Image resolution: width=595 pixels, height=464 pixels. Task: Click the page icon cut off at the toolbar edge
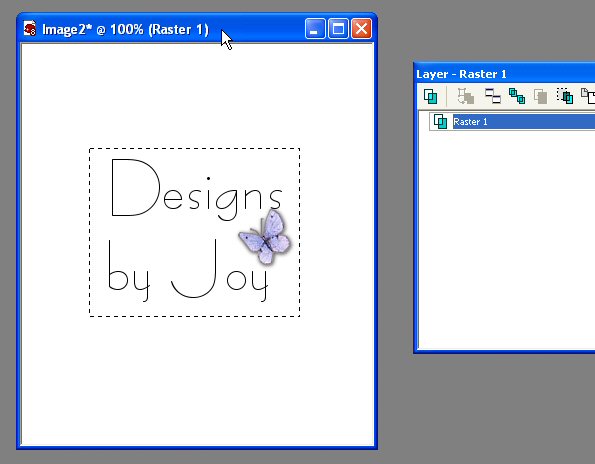[x=588, y=96]
